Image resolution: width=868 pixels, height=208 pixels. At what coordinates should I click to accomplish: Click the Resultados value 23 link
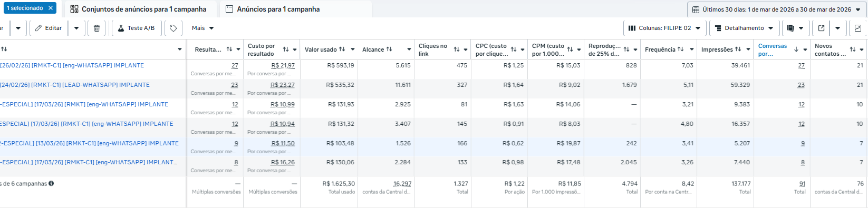click(x=235, y=85)
